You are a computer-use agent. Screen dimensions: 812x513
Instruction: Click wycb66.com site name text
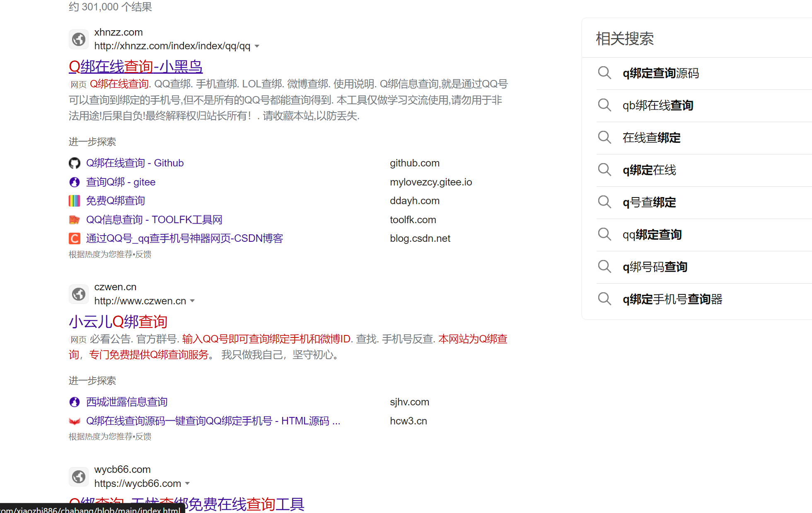[x=123, y=470]
